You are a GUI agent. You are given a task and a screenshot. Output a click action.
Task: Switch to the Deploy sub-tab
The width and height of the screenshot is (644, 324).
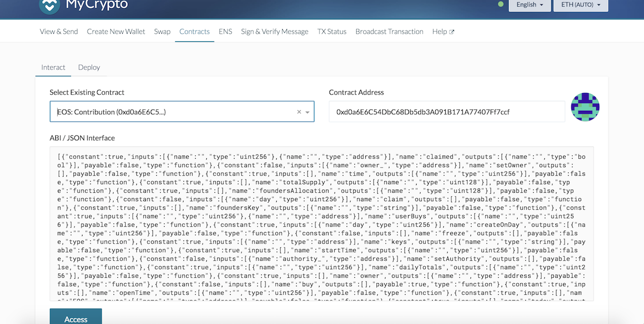pyautogui.click(x=89, y=67)
